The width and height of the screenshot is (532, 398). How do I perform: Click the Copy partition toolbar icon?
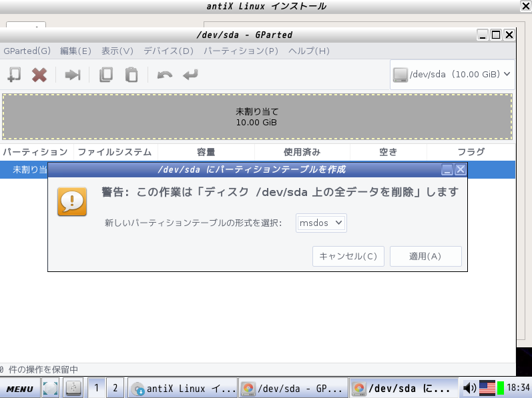tap(106, 75)
